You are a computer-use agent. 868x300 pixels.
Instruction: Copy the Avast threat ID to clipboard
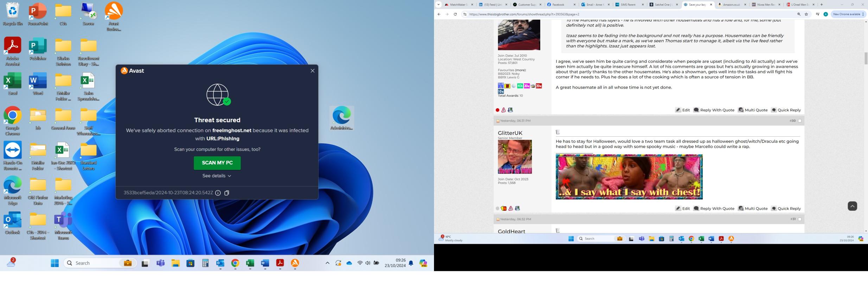227,193
